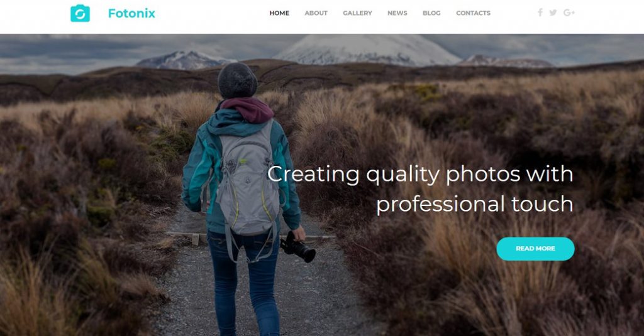Screen dimensions: 644x336
Task: Click the 'professional touch' headline text
Action: pos(474,204)
